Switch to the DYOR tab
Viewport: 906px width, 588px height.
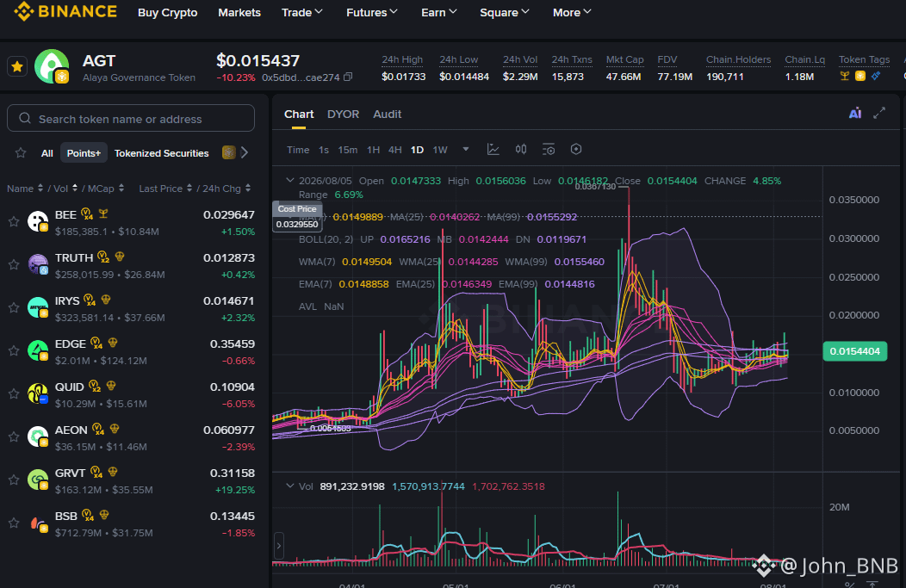[x=344, y=115]
